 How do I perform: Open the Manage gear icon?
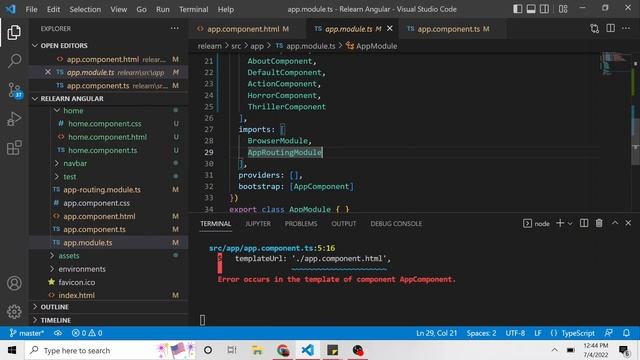click(14, 311)
